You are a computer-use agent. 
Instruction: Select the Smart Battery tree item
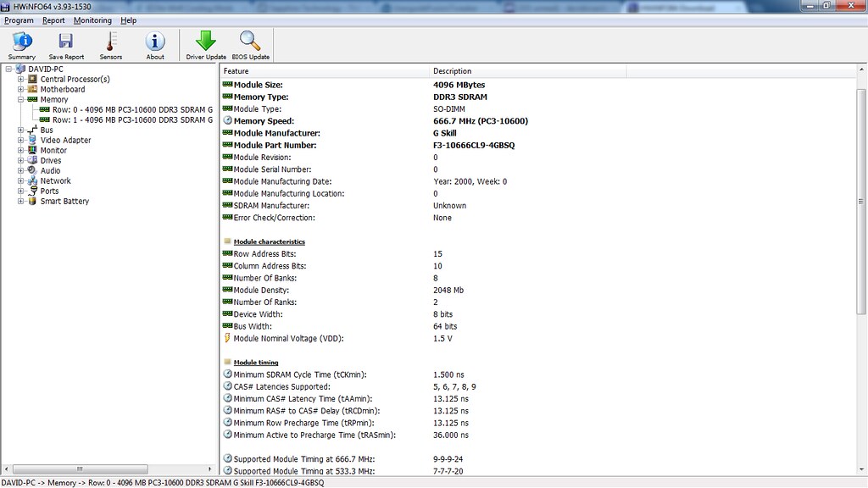64,202
